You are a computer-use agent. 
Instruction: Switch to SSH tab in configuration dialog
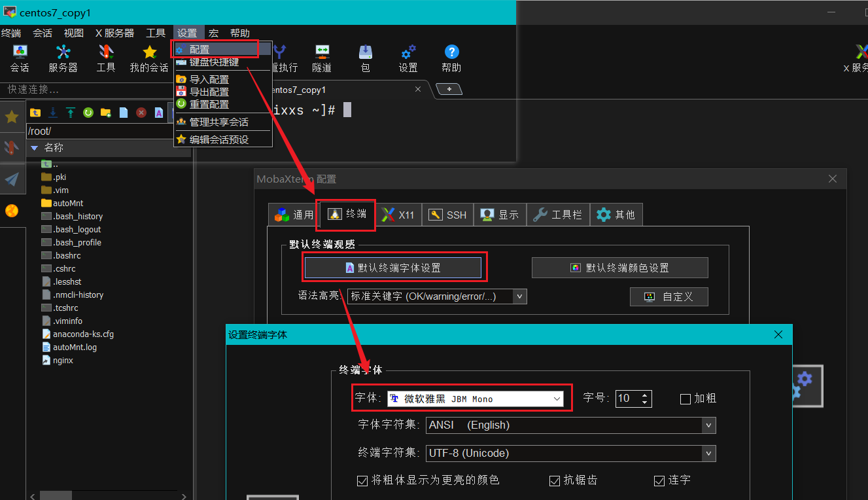[448, 215]
